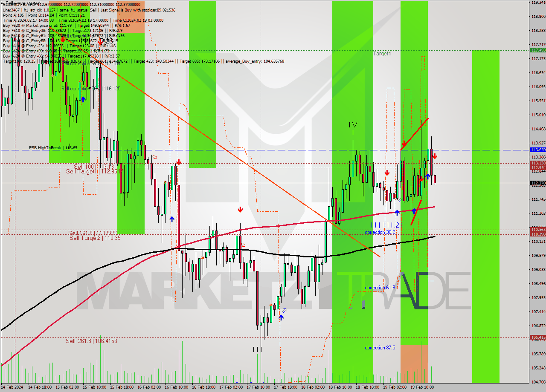Select the 'Sell 261.8 | 106.4153' label
Image resolution: width=546 pixels, height=392 pixels.
[91, 341]
